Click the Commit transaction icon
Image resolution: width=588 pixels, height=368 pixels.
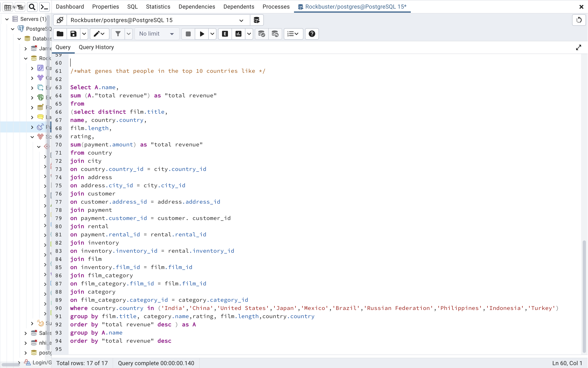(262, 34)
